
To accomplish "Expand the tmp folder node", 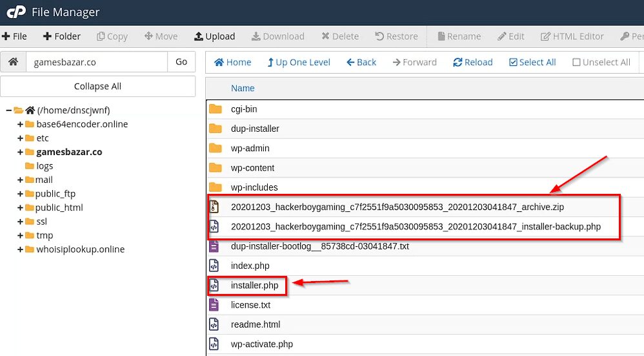I will click(20, 236).
